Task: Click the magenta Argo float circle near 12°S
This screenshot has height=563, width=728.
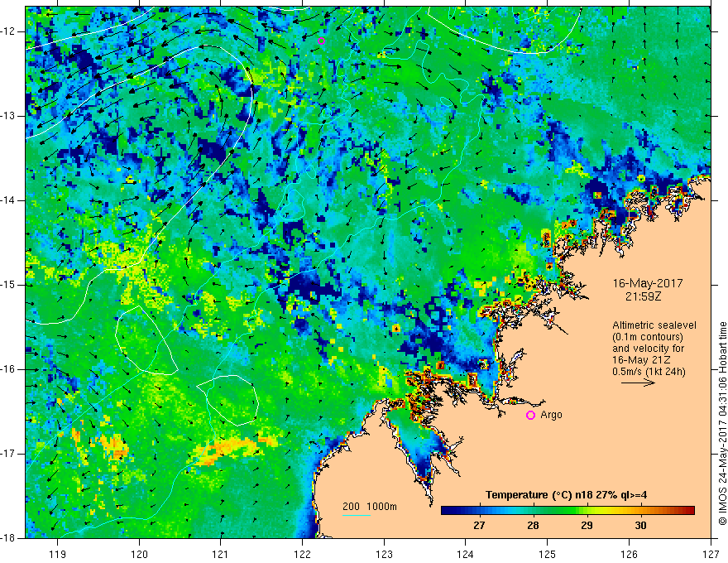Action: pyautogui.click(x=321, y=41)
